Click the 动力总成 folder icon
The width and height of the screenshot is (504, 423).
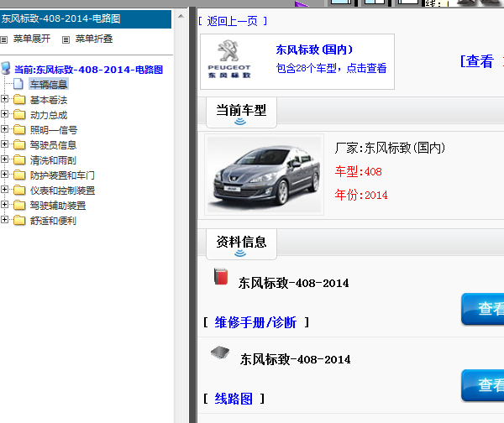tap(19, 115)
